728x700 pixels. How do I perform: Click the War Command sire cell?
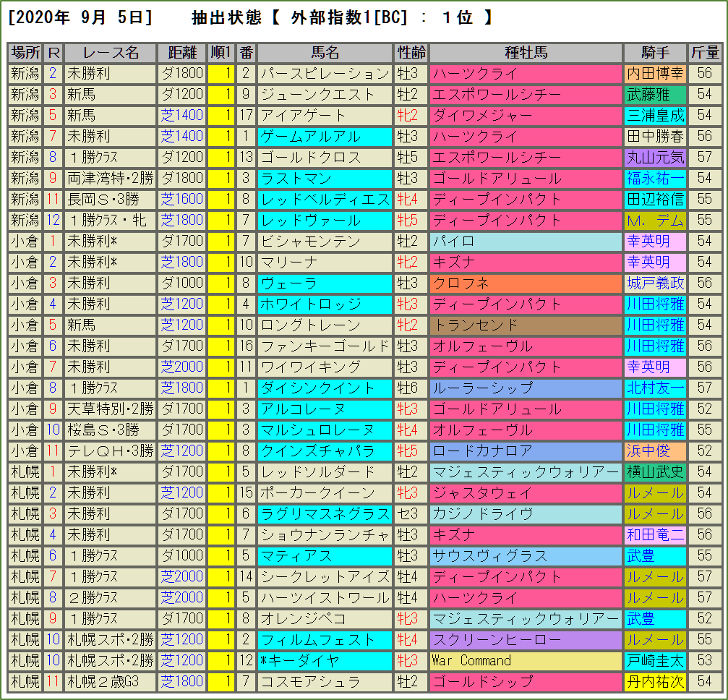526,661
